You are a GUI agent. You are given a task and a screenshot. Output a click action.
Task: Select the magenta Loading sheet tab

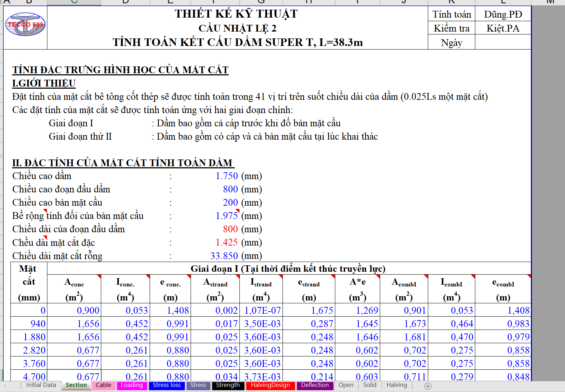(132, 385)
